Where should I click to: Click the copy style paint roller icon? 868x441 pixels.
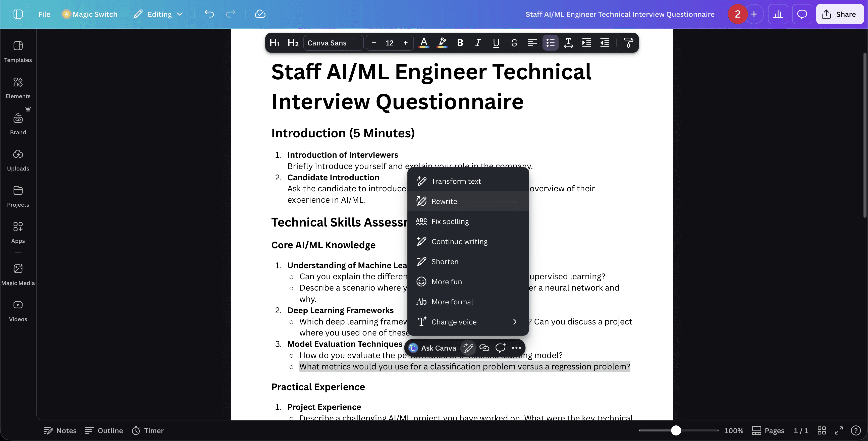628,43
